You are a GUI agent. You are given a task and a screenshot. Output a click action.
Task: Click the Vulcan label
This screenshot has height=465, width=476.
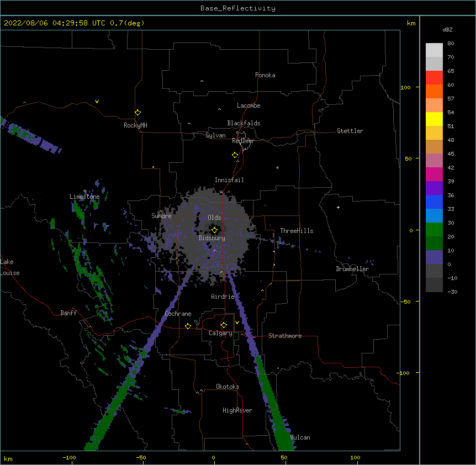(300, 437)
